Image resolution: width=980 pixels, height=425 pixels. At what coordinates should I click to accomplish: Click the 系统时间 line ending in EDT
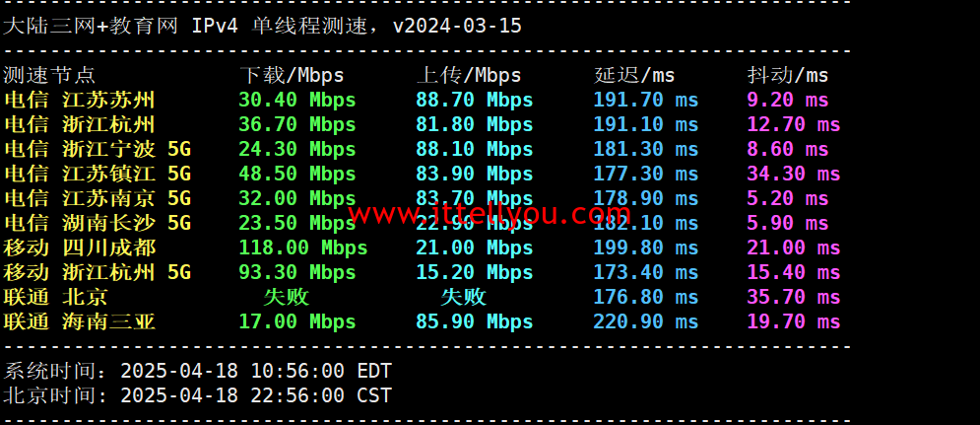(x=198, y=371)
